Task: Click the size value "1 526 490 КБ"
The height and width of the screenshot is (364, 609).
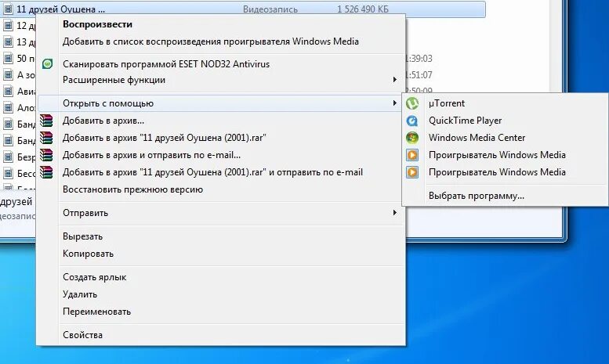Action: (x=363, y=9)
